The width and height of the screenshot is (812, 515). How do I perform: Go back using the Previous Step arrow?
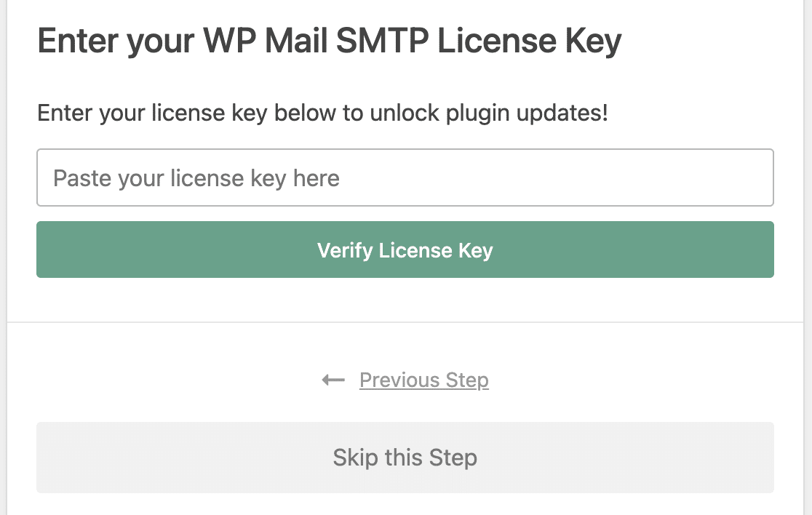pyautogui.click(x=333, y=380)
